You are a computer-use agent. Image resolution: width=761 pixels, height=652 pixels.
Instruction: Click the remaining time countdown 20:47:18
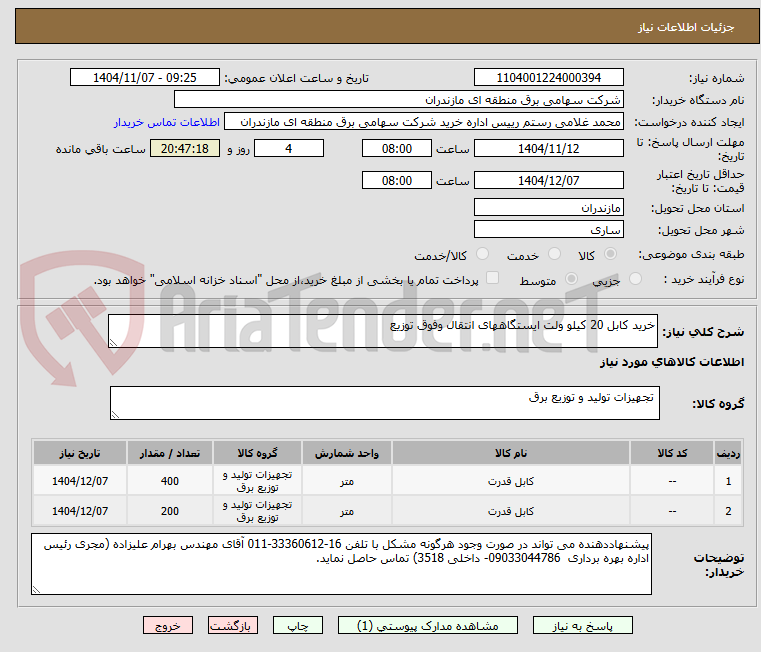(185, 148)
